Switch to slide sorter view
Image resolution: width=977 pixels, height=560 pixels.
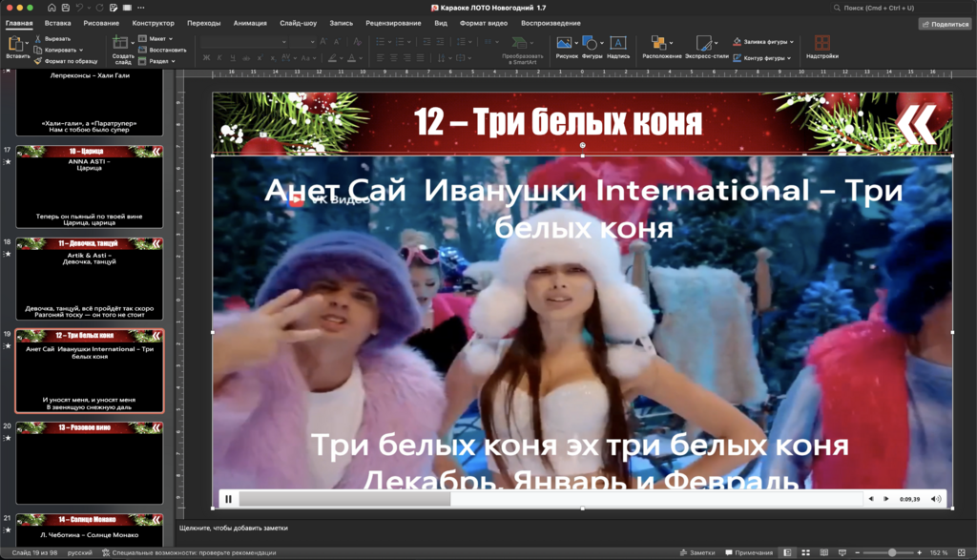click(x=805, y=552)
